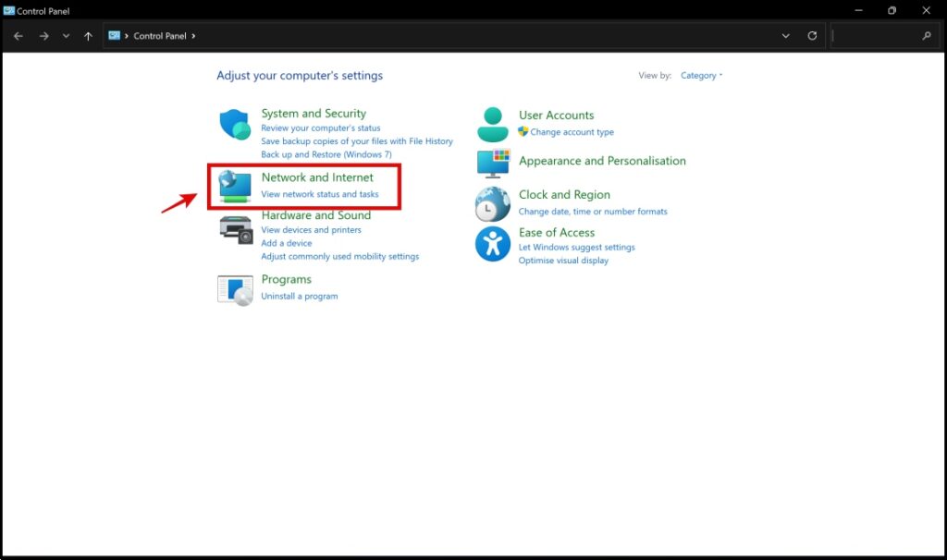Viewport: 947px width, 560px height.
Task: Go forward using the forward arrow
Action: (43, 36)
